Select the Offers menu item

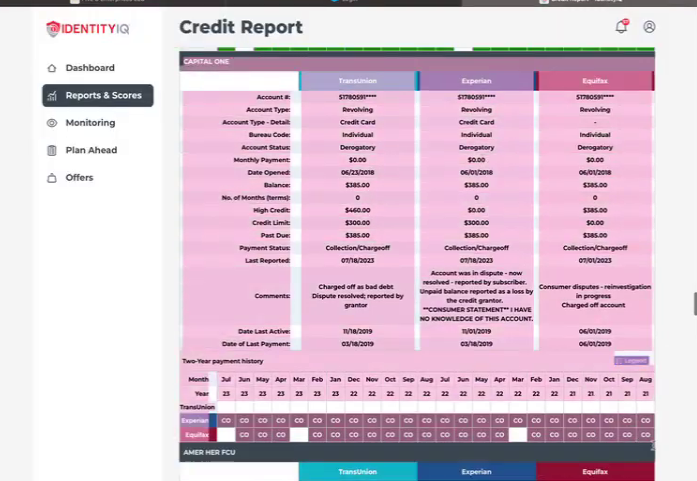79,178
